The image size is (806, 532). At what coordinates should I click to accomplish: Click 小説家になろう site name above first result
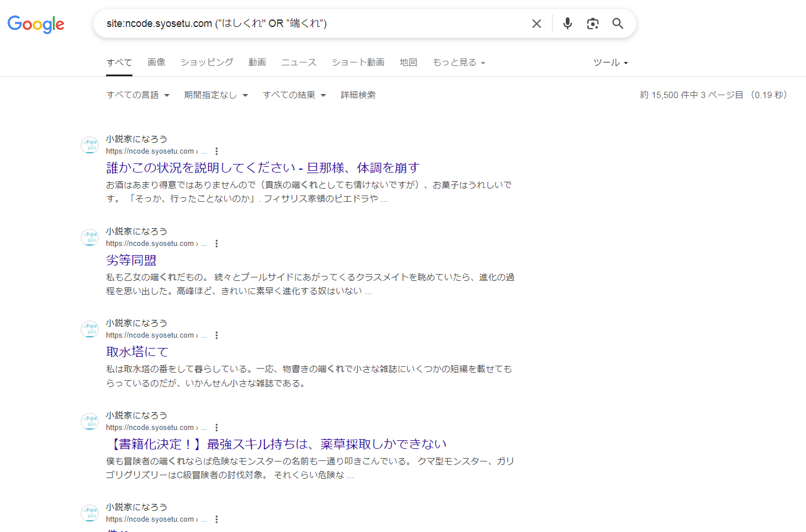pyautogui.click(x=136, y=139)
